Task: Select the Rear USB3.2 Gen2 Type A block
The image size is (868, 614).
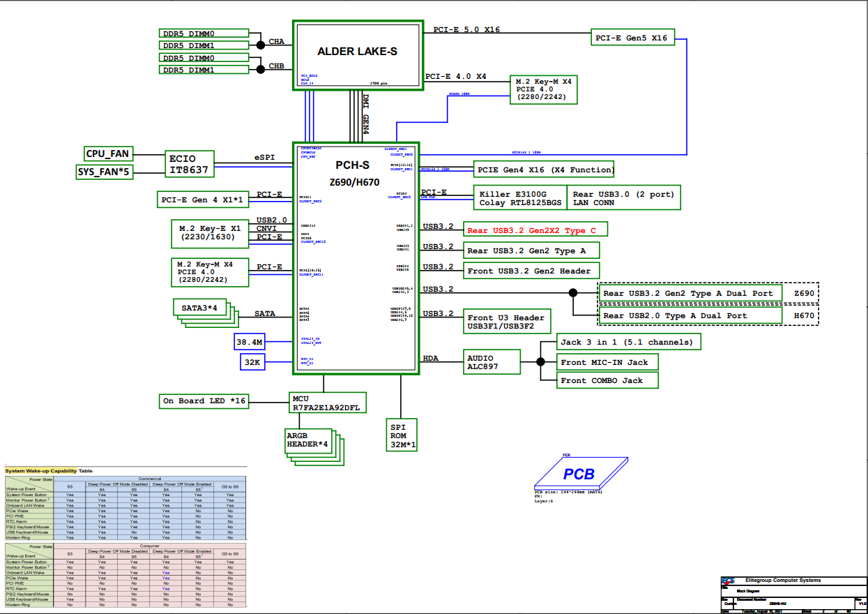Action: pos(531,250)
